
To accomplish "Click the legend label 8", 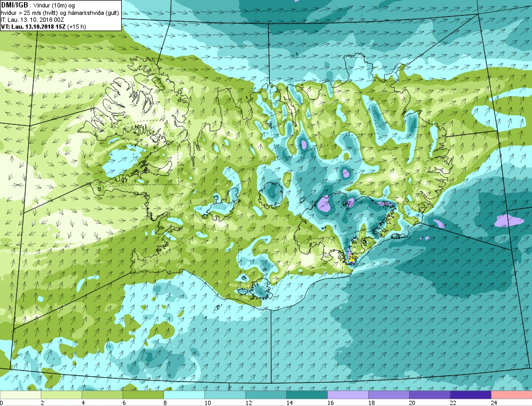I will [165, 403].
